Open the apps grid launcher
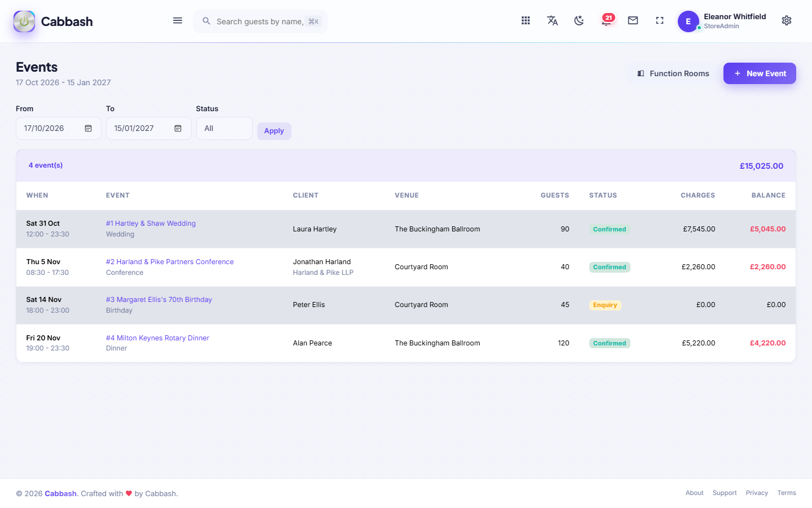The image size is (812, 508). (526, 21)
